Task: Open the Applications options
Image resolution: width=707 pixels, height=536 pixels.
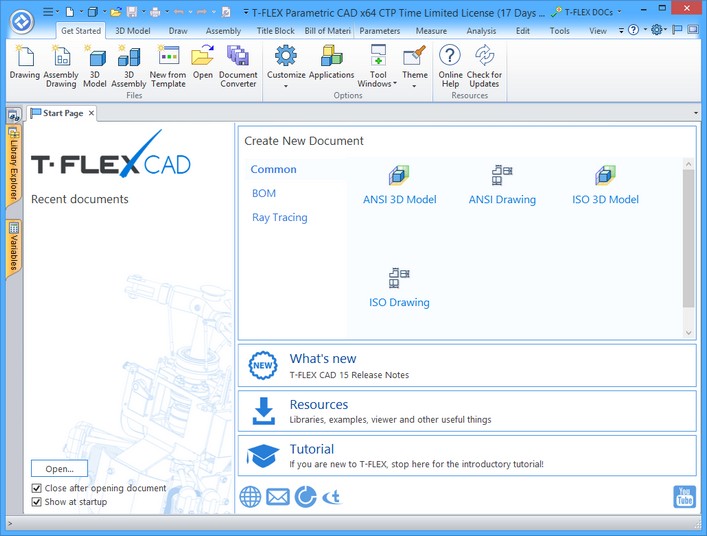Action: [331, 62]
